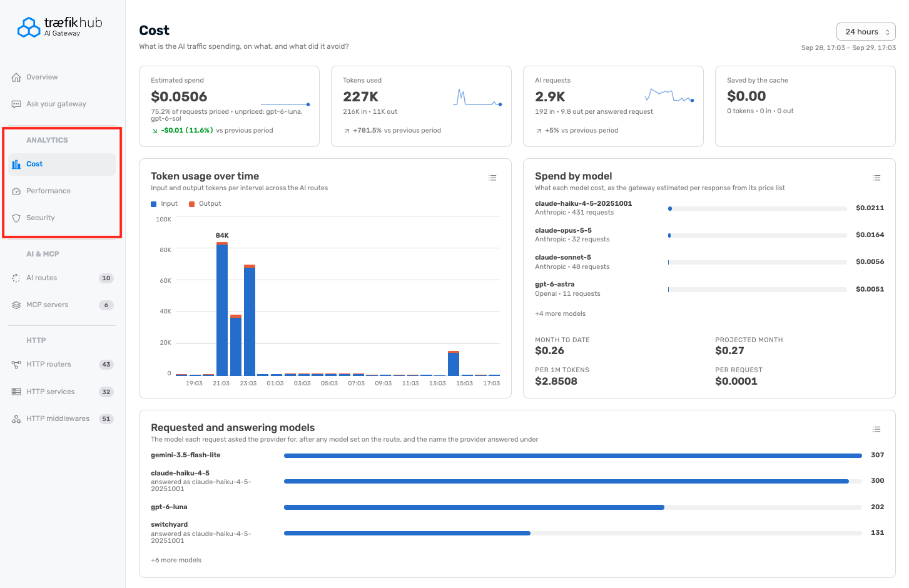Click the $0.00 saved by cache value
This screenshot has height=588, width=909.
746,96
